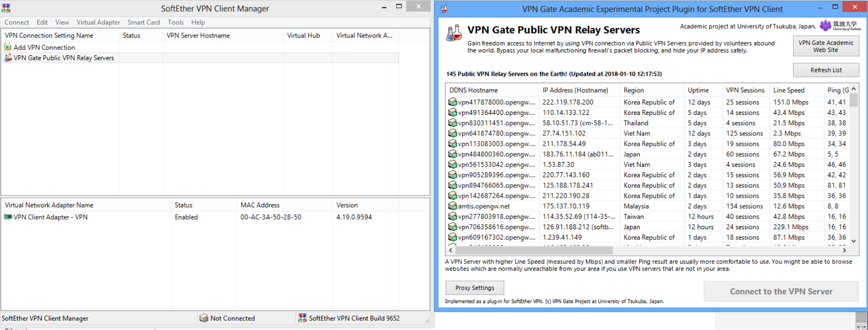Sort servers by IP Address (Hostname) column
Viewport: 868px width, 330px height.
point(579,90)
